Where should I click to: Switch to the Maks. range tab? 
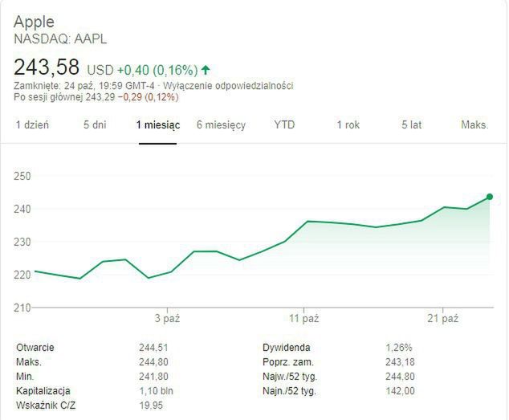pyautogui.click(x=474, y=125)
